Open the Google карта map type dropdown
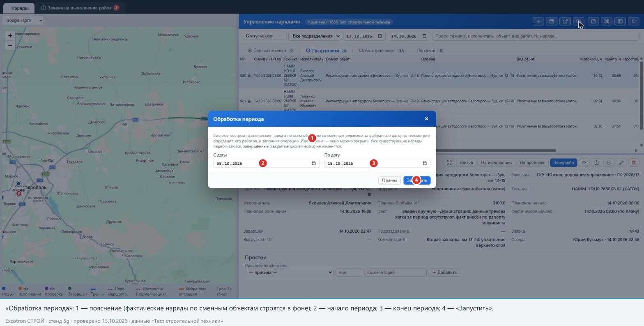Screen dimensions: 644x326 (x=23, y=20)
